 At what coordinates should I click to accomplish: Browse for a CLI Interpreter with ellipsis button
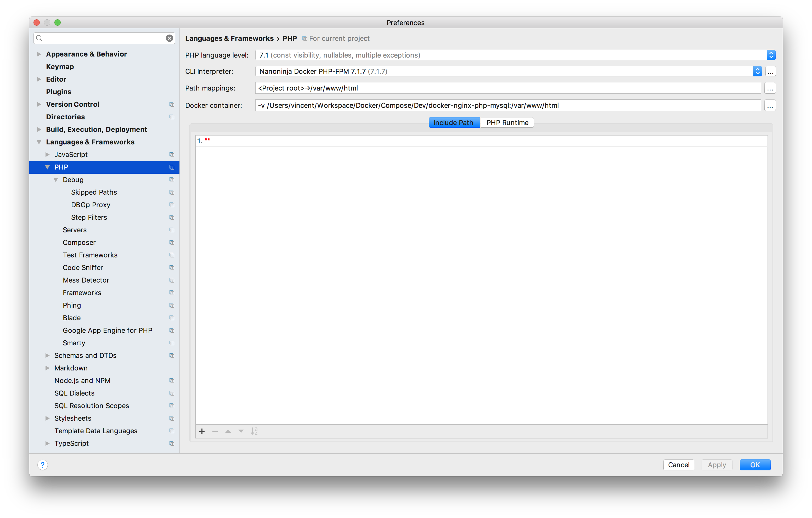click(x=770, y=71)
